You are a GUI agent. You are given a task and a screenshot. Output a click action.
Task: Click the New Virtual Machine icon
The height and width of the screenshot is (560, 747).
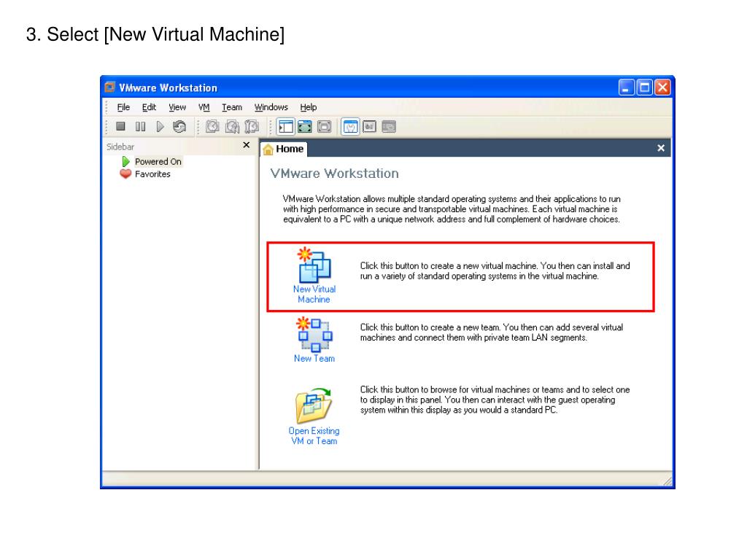314,265
